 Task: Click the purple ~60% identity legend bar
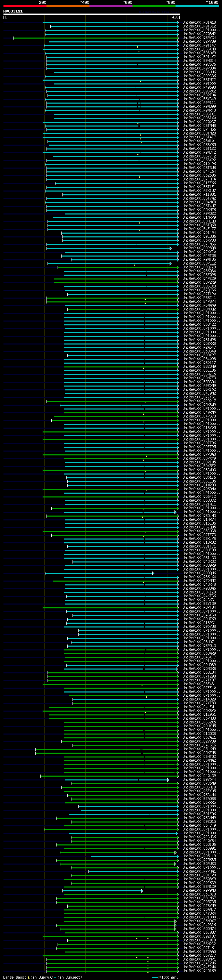click(111, 6)
